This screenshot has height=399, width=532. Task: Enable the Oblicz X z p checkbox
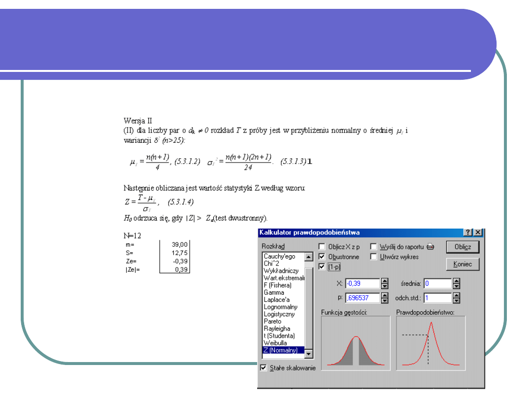[x=322, y=247]
